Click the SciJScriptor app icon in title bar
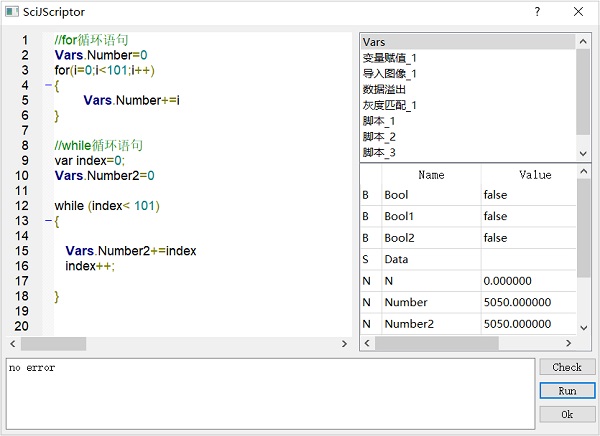The image size is (600, 436). pyautogui.click(x=12, y=12)
